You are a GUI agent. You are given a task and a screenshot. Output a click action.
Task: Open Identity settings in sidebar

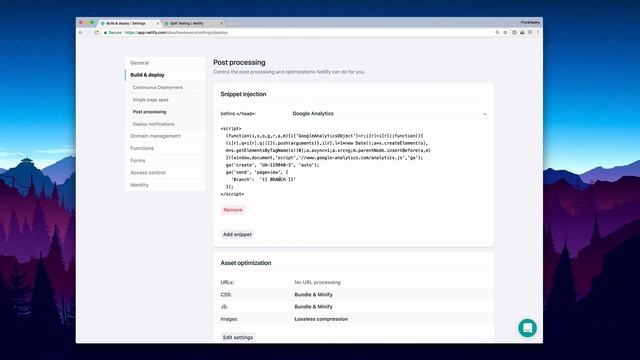coord(139,185)
